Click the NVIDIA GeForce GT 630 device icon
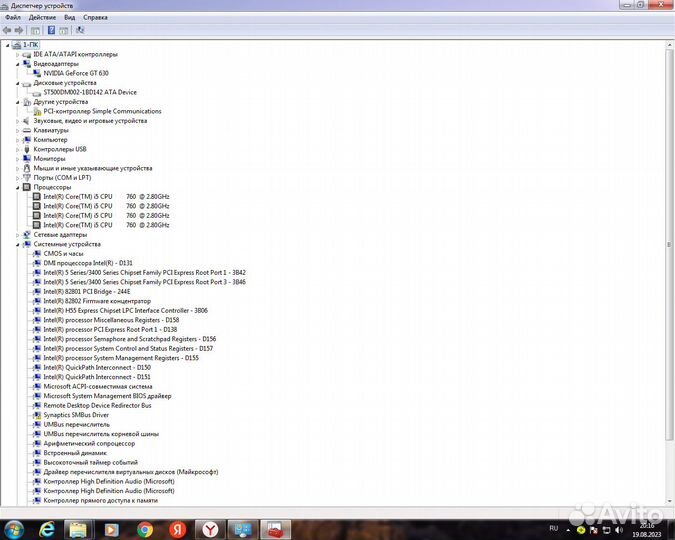The height and width of the screenshot is (540, 675). coord(37,73)
